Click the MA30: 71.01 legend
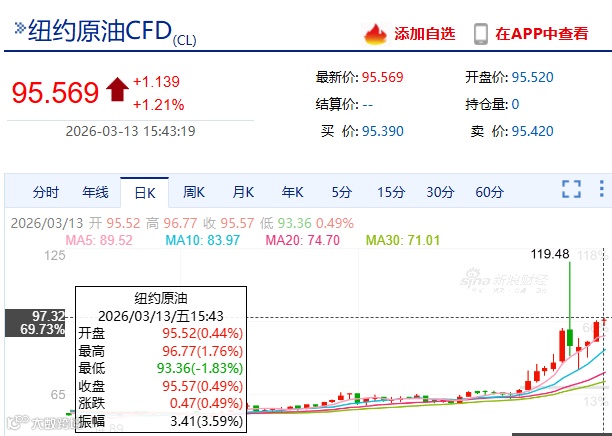 click(x=403, y=240)
